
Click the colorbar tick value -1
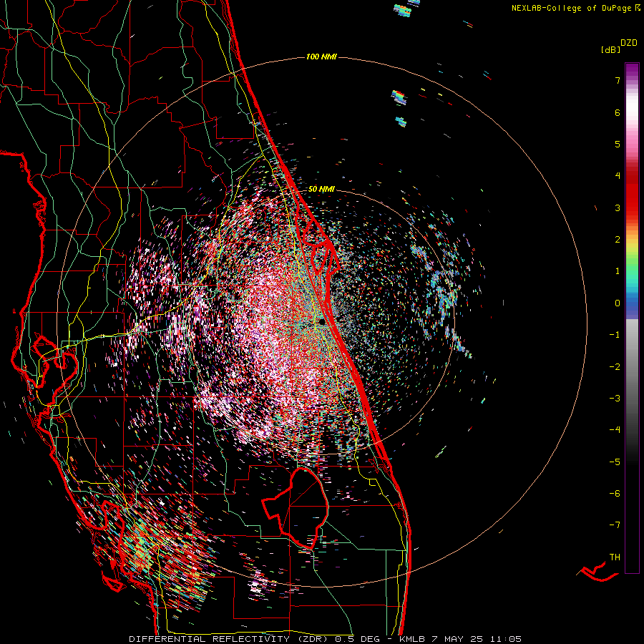pyautogui.click(x=615, y=335)
